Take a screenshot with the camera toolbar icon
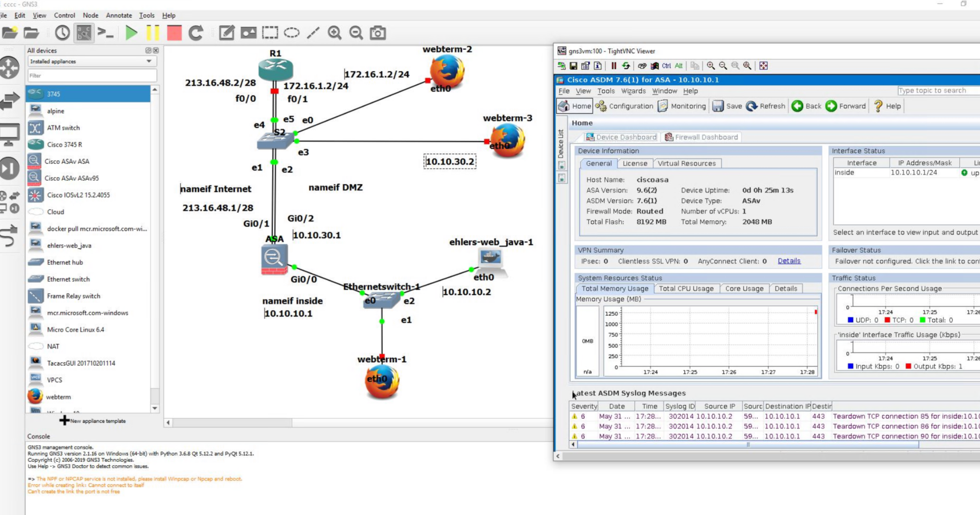The height and width of the screenshot is (515, 980). [378, 33]
